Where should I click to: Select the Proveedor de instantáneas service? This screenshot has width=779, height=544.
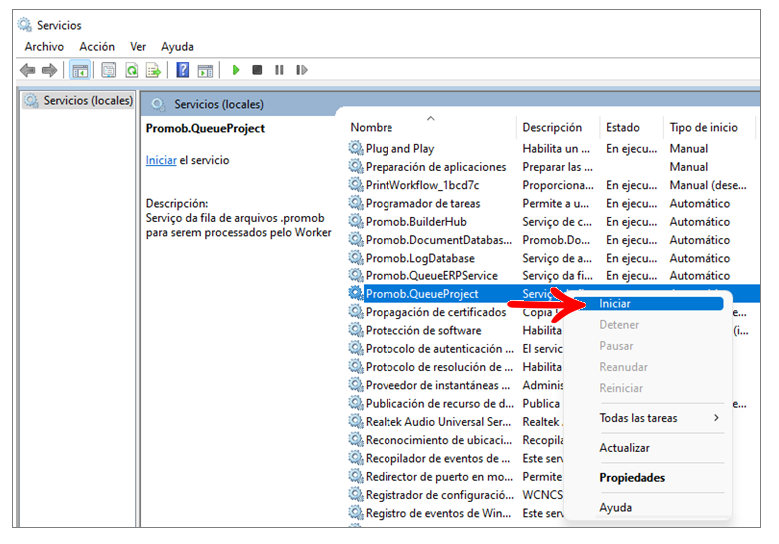[x=438, y=385]
